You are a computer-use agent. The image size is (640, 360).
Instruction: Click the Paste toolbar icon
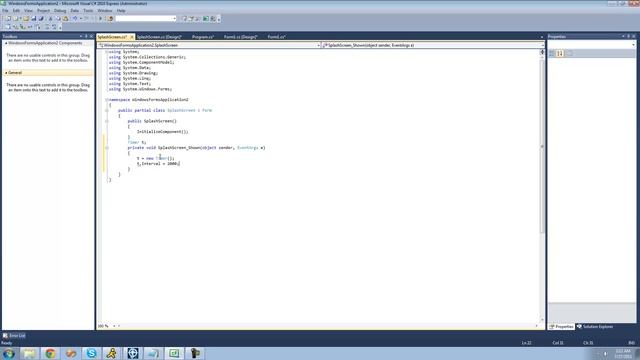(x=65, y=19)
